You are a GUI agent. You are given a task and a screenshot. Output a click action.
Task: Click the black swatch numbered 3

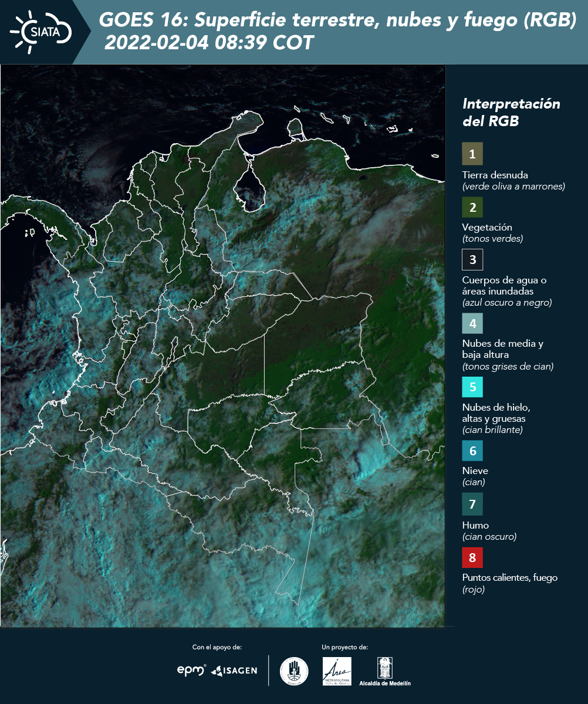pyautogui.click(x=472, y=259)
